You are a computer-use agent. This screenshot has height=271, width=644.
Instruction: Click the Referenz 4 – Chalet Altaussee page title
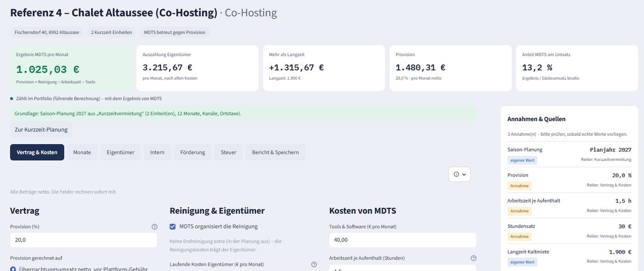tap(114, 12)
